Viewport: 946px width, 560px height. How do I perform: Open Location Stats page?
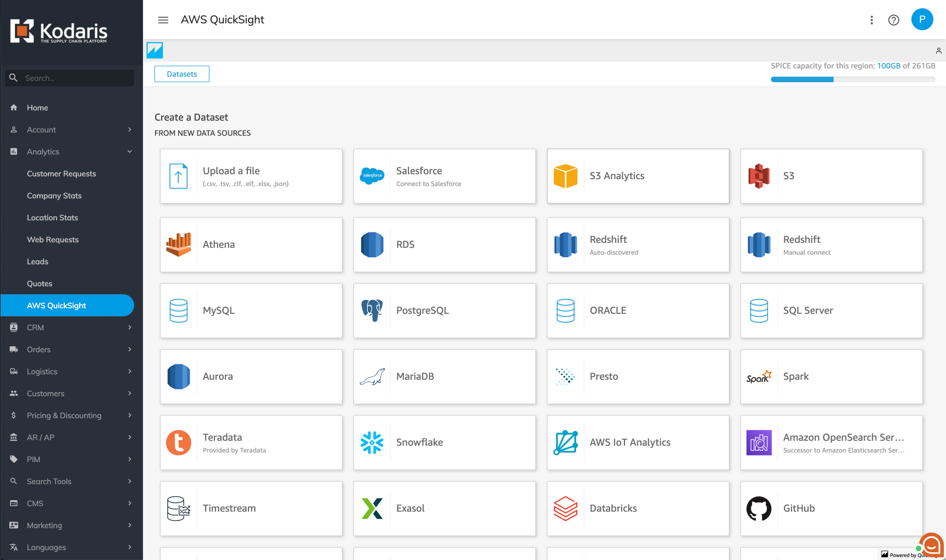pyautogui.click(x=53, y=218)
